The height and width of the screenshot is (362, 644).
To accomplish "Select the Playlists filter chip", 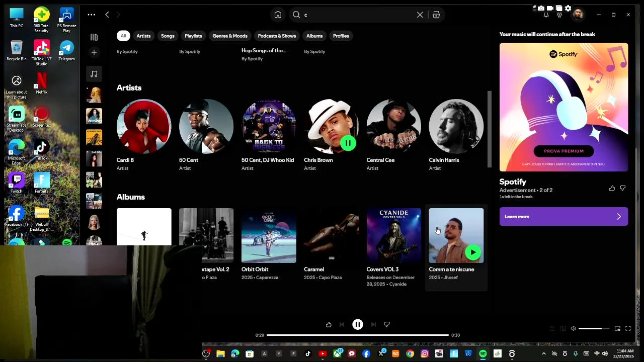I will click(193, 36).
